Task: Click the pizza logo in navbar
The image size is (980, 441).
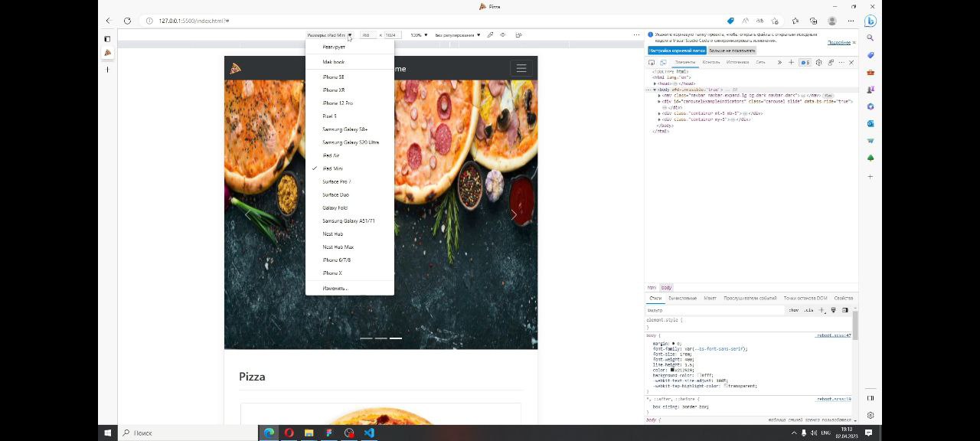Action: (235, 68)
